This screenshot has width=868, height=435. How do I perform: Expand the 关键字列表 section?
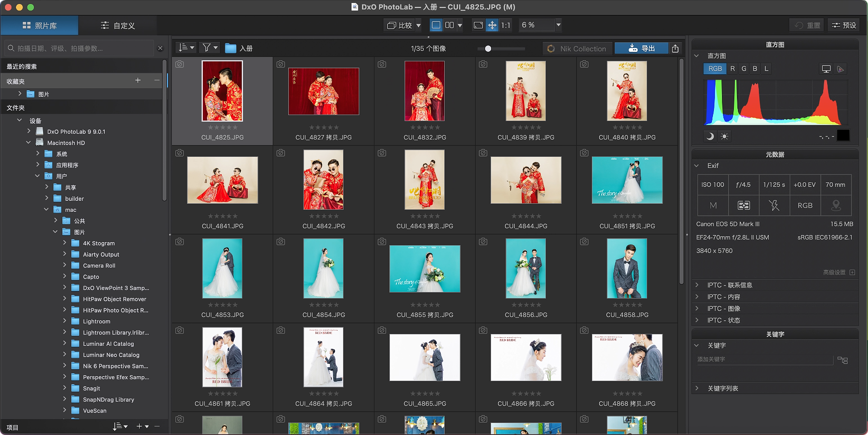pos(696,388)
